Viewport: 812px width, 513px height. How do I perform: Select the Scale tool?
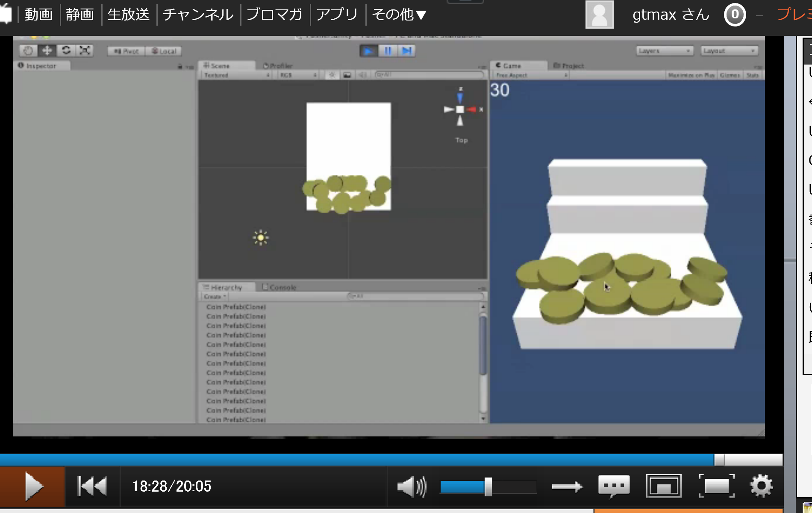(84, 50)
